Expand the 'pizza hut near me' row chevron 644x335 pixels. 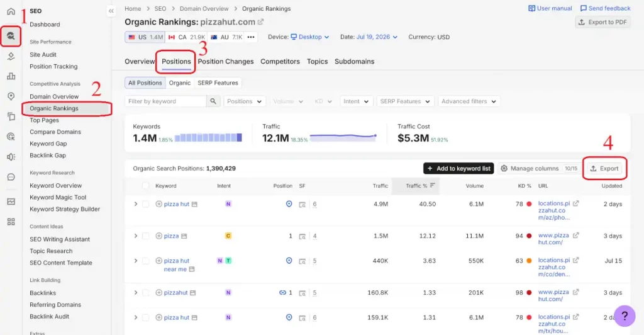(x=136, y=261)
